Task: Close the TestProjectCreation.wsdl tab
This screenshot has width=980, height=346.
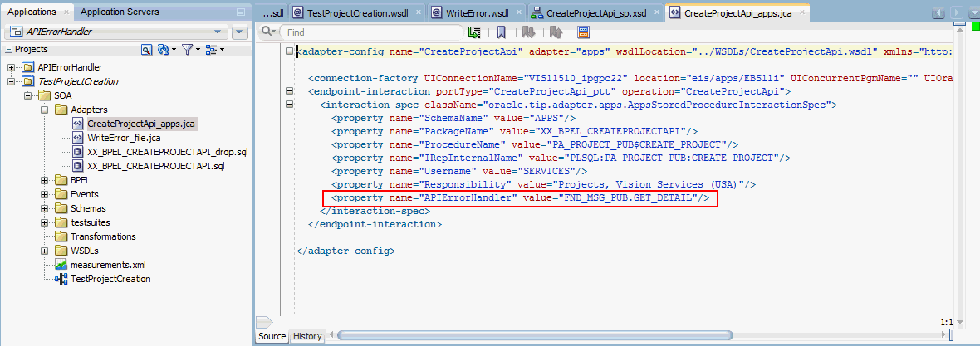Action: [417, 12]
